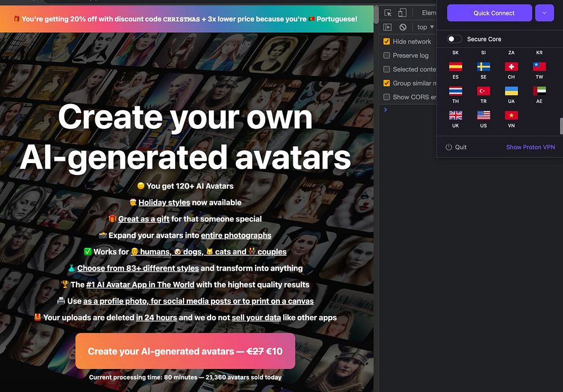Expand the console prompt chevron
Screen dimensions: 563x392
386,110
